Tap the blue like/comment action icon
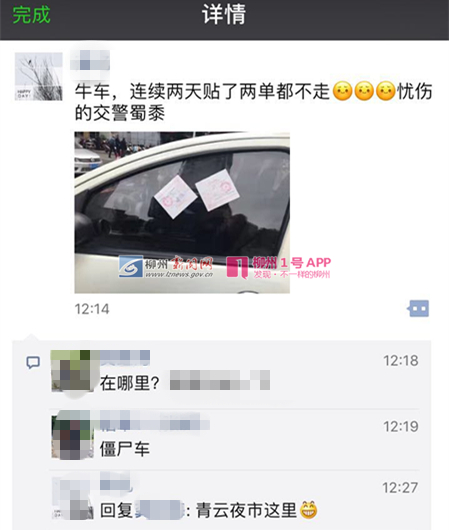The image size is (449, 530). (x=418, y=308)
